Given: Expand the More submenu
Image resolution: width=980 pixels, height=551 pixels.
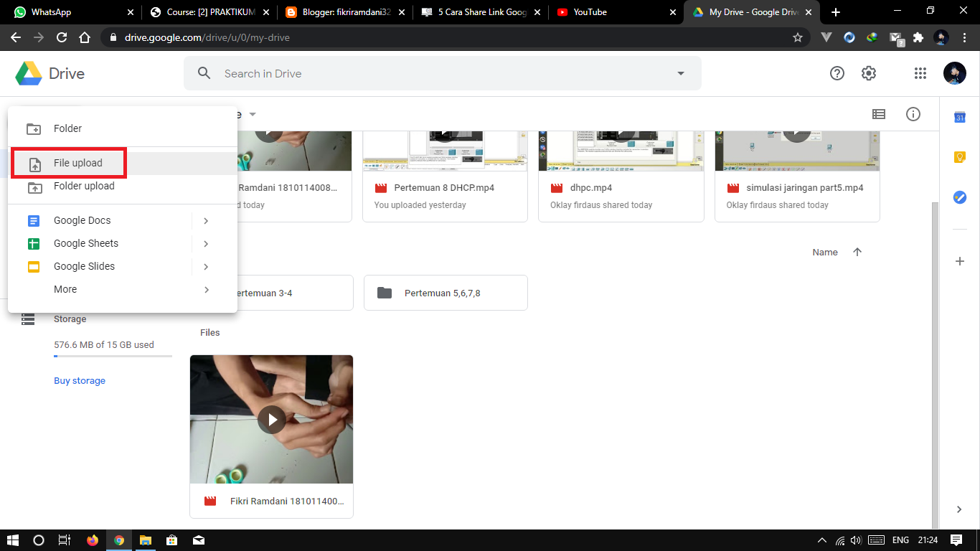Looking at the screenshot, I should click(x=123, y=289).
